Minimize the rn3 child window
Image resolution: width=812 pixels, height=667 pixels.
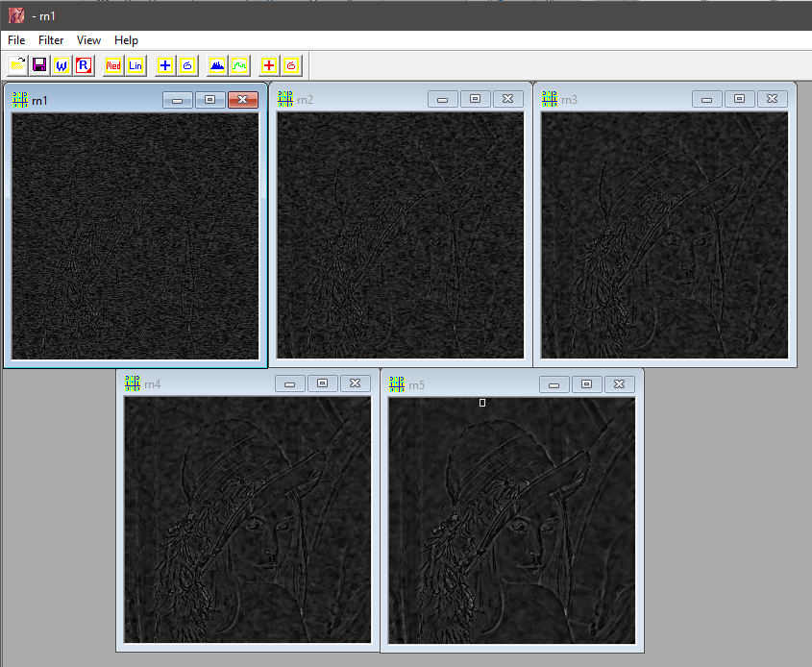point(706,99)
